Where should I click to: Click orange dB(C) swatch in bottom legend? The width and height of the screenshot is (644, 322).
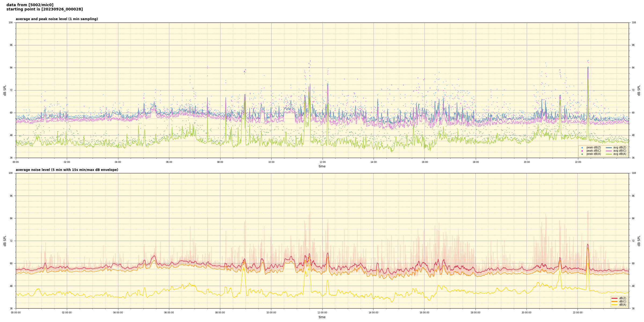614,301
